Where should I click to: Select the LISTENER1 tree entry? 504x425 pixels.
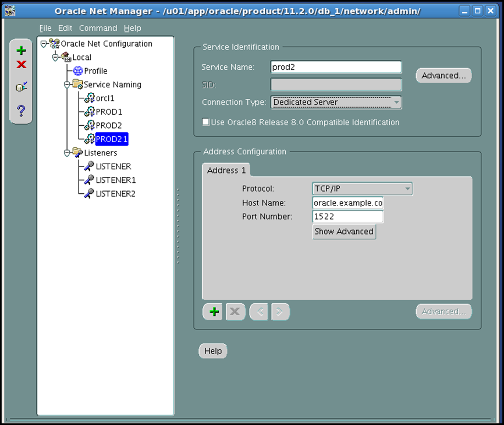tap(116, 180)
